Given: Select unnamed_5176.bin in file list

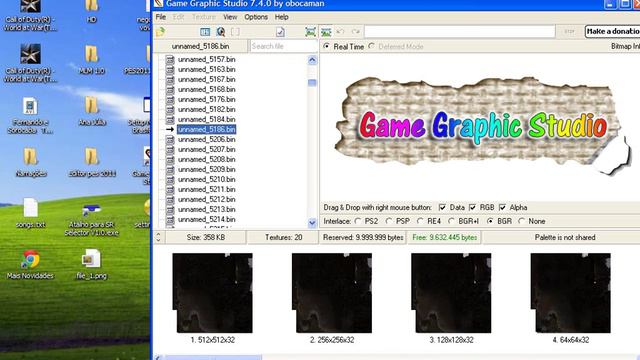Looking at the screenshot, I should [x=207, y=100].
